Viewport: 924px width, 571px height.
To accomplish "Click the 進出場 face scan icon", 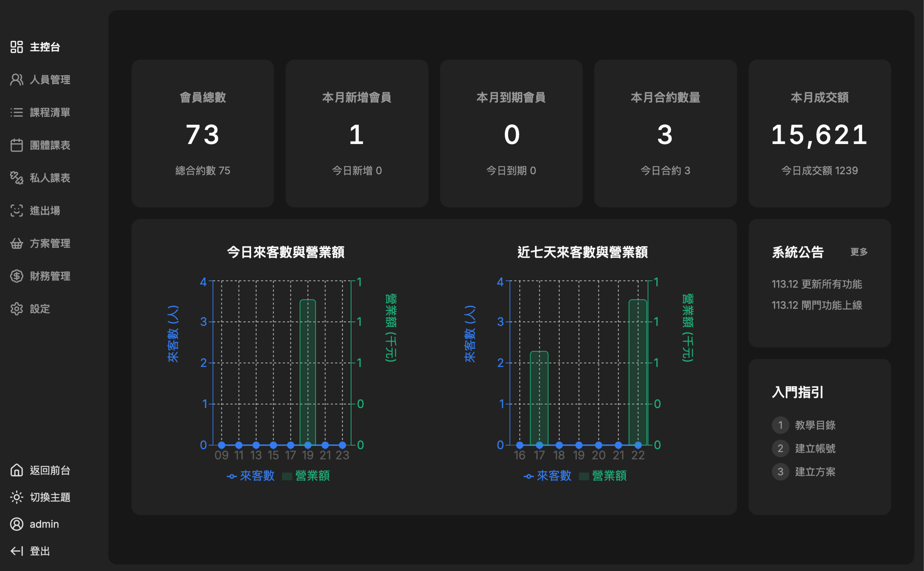I will click(x=17, y=210).
